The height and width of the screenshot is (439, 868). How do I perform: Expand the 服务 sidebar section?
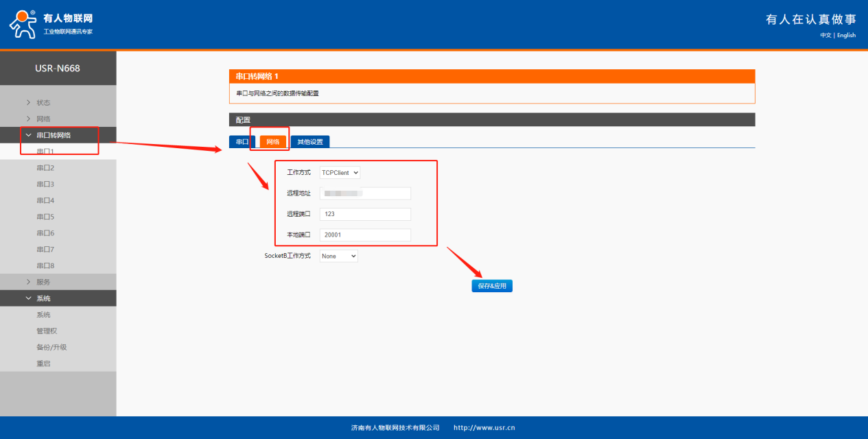43,282
